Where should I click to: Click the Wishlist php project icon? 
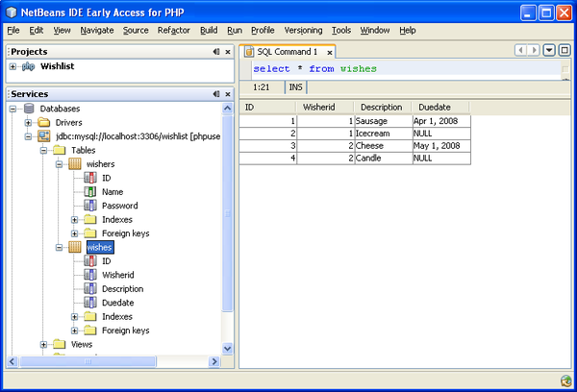pyautogui.click(x=28, y=66)
